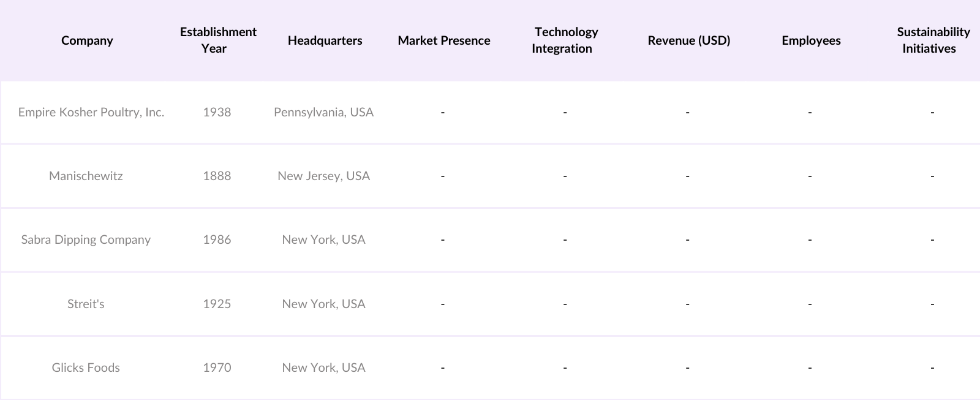Click Streit's Technology Integration dash cell
Image resolution: width=980 pixels, height=400 pixels.
point(565,304)
